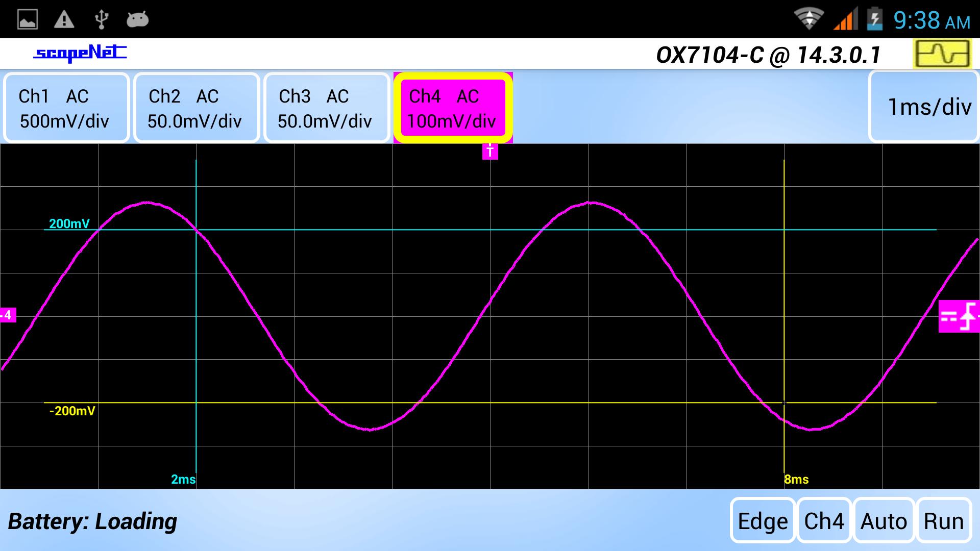
Task: Toggle channel Ch2 50.0mV/div
Action: [x=196, y=108]
